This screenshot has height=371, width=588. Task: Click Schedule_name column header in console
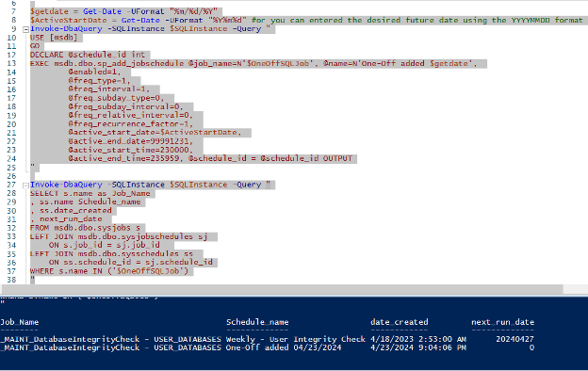pos(257,322)
